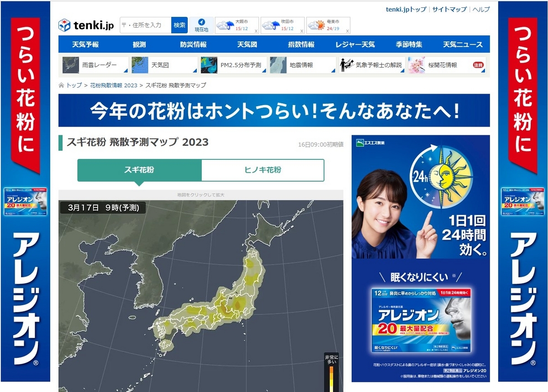Open the 大阪市 weather shortcut
The image size is (548, 392).
click(237, 25)
